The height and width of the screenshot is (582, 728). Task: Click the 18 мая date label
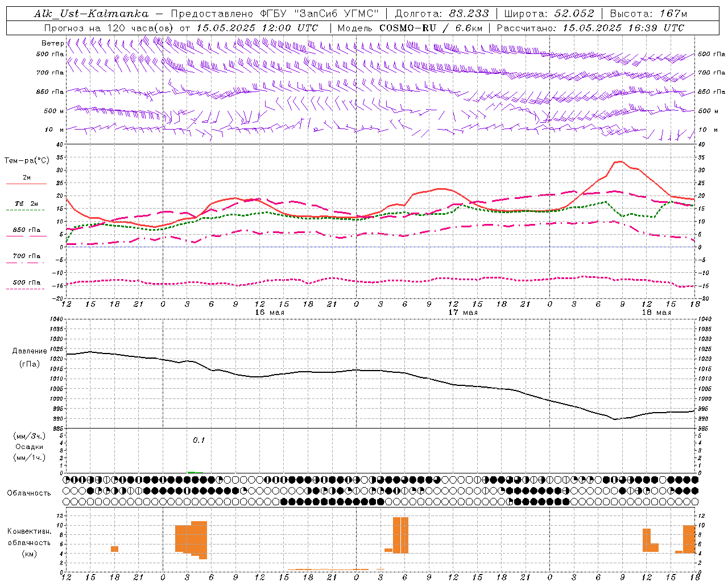[656, 313]
